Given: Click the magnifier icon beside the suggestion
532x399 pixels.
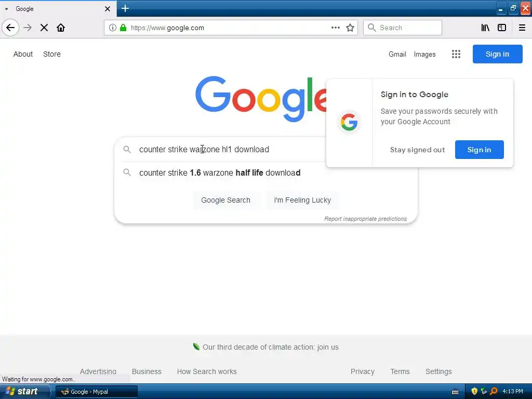Looking at the screenshot, I should coord(127,172).
